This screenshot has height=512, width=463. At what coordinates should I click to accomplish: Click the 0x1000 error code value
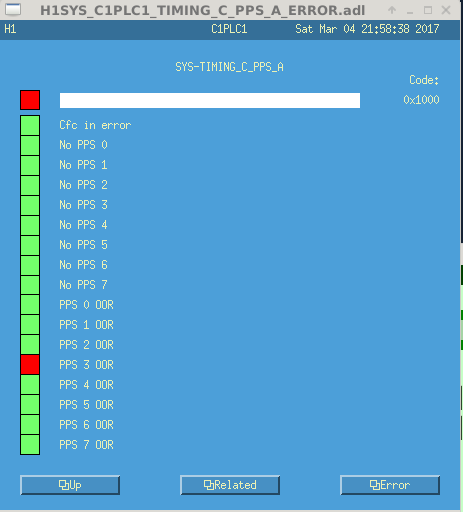421,100
